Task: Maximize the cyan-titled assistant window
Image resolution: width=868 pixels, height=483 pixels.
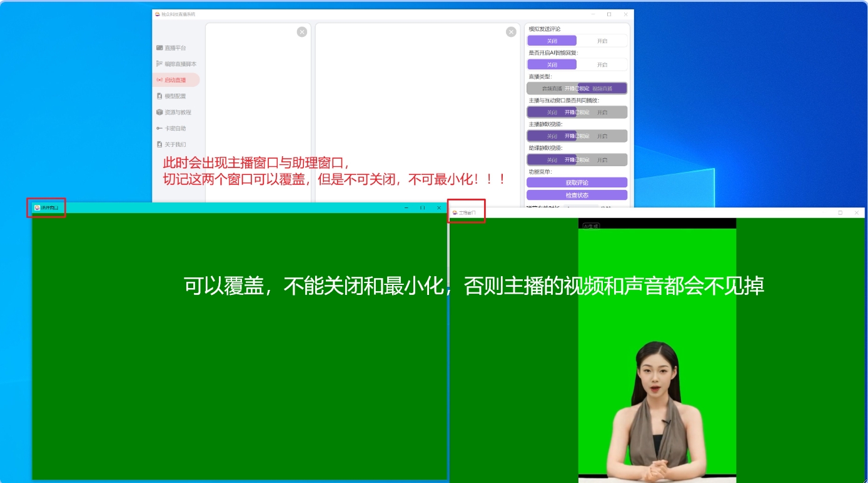Action: point(423,207)
